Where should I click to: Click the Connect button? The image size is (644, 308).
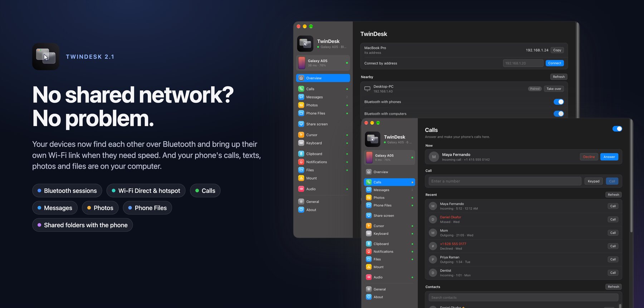point(555,63)
